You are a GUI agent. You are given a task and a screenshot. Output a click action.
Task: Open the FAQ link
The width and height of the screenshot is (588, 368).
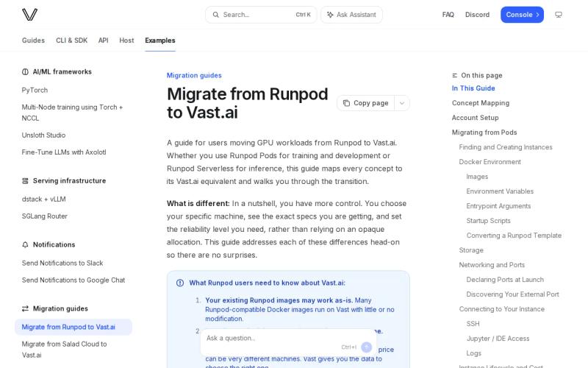(x=448, y=15)
